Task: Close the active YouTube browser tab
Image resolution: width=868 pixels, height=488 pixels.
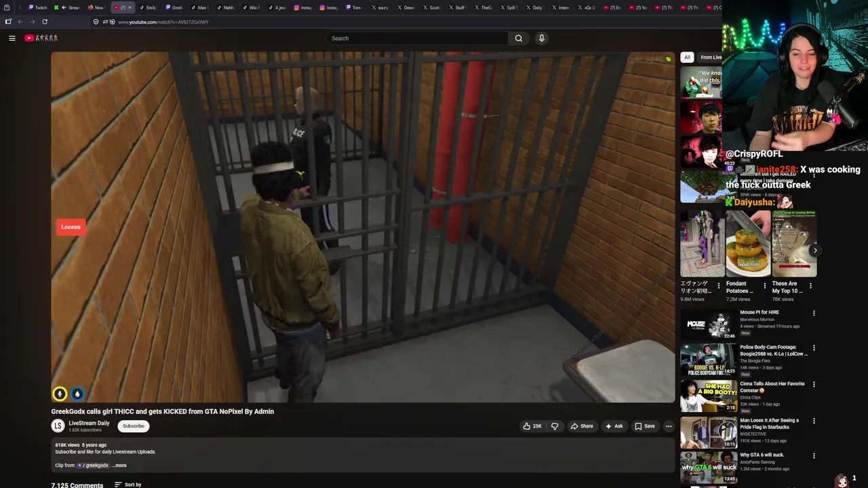Action: click(130, 7)
